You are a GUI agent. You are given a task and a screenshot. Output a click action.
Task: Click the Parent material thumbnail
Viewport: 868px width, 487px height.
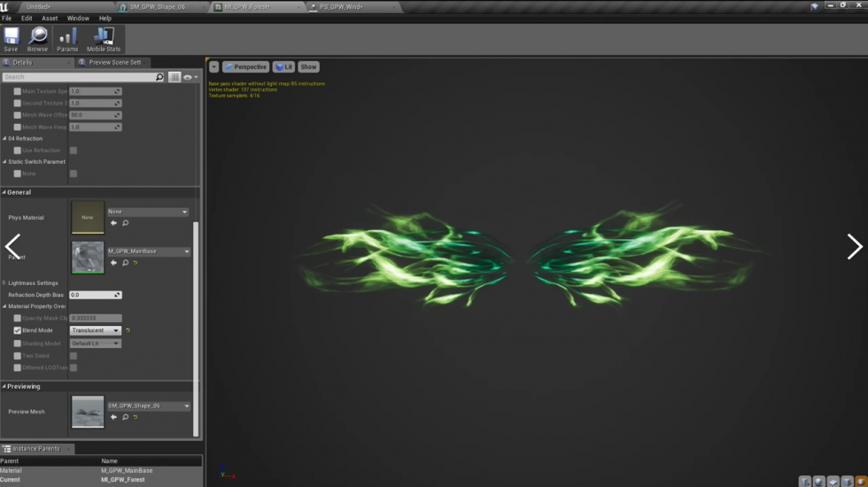88,258
